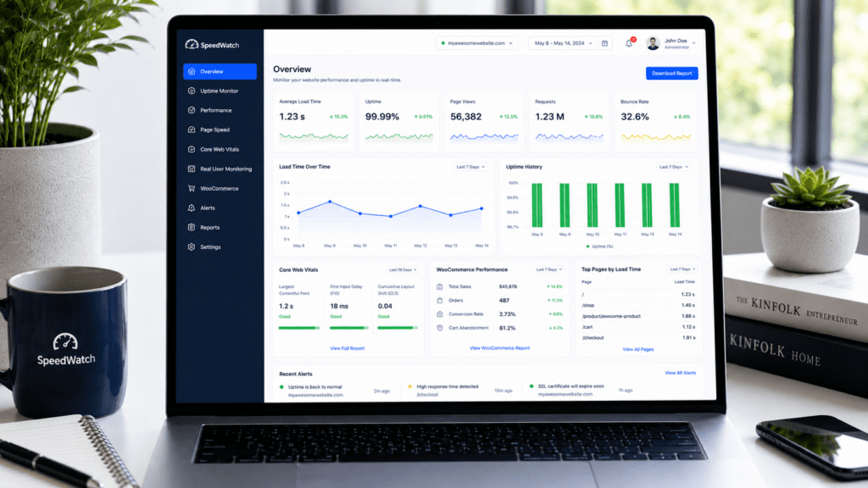Image resolution: width=868 pixels, height=488 pixels.
Task: Click the Core Web Vitals icon in sidebar
Action: coord(192,149)
